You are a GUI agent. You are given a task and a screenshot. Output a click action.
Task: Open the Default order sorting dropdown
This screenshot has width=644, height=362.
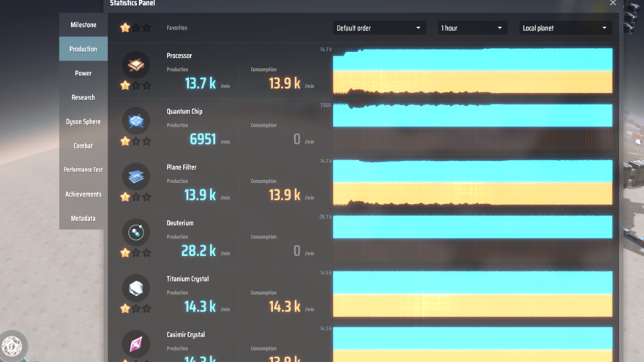(x=379, y=28)
